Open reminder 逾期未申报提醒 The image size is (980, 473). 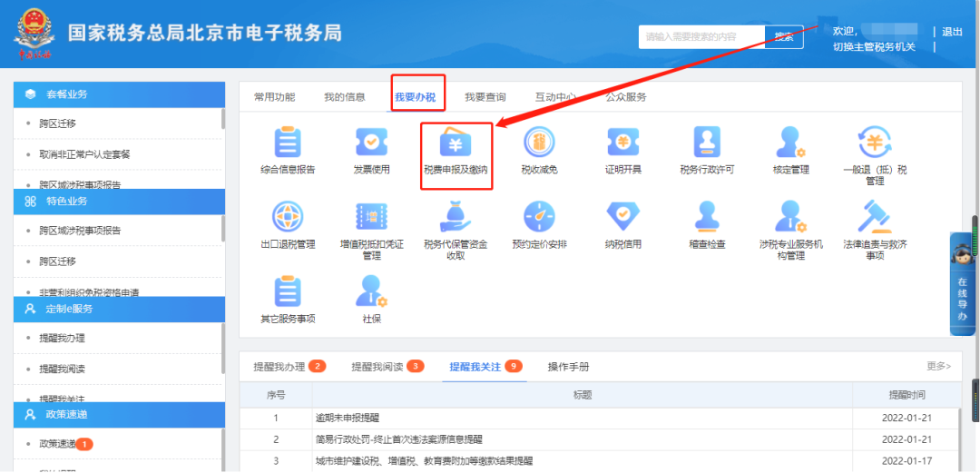(348, 418)
